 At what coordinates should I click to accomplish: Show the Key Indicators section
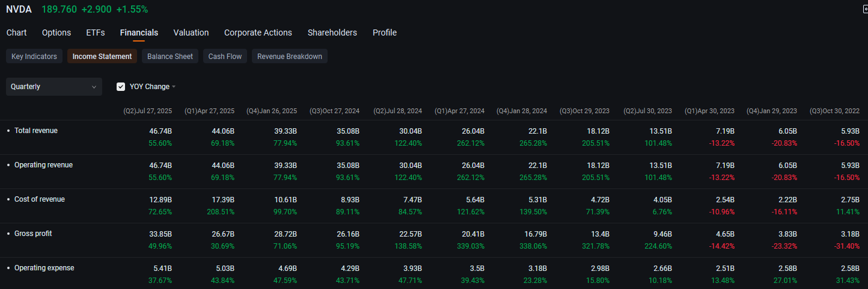pos(34,57)
